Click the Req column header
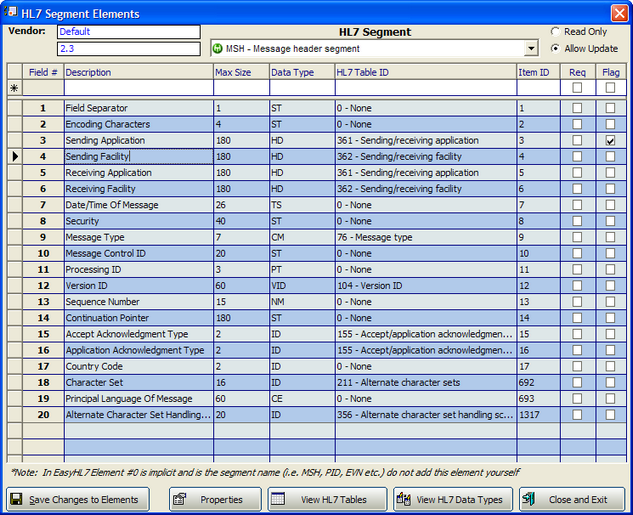The width and height of the screenshot is (633, 515). pos(578,72)
